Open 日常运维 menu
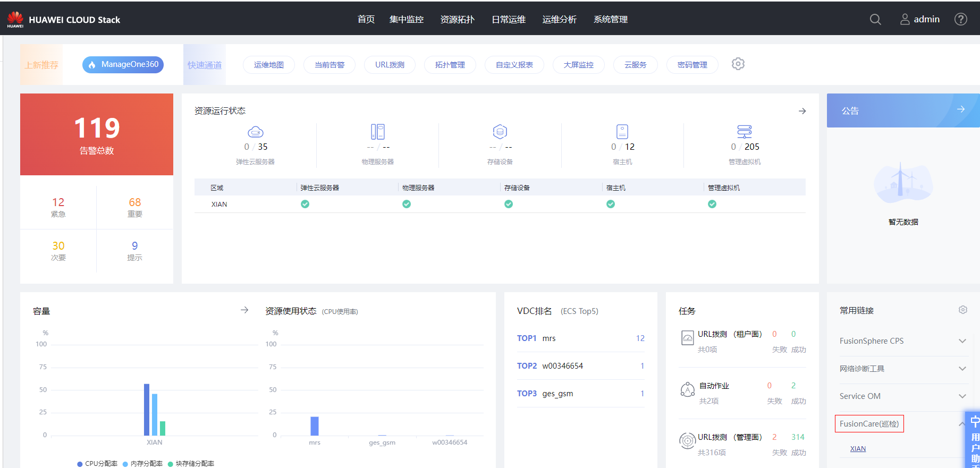 509,19
